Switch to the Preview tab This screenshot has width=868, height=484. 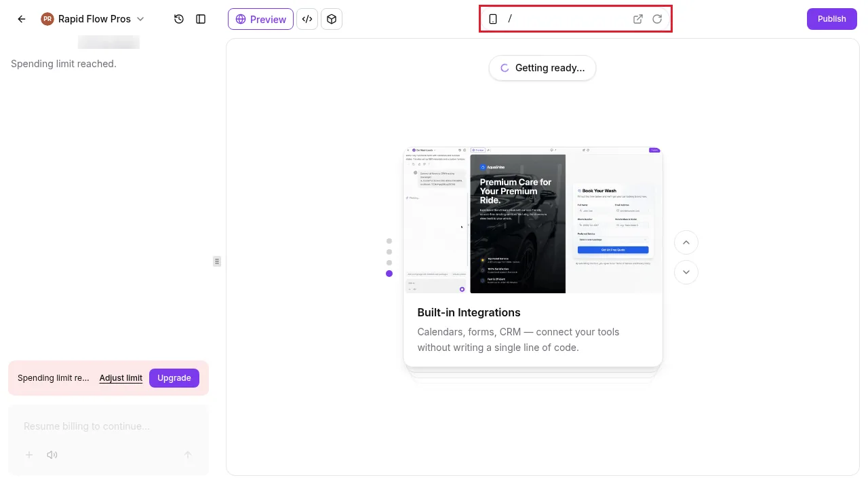tap(260, 19)
